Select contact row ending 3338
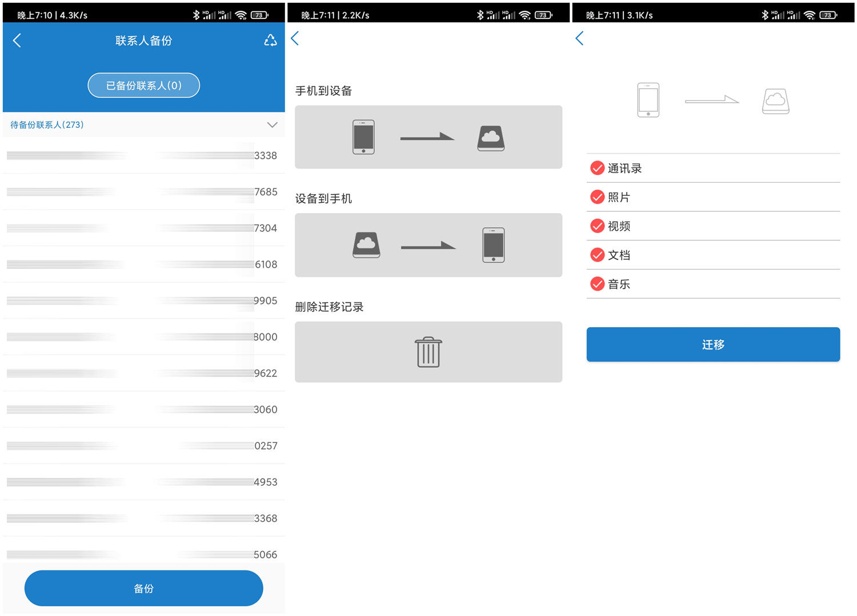Viewport: 857px width, 616px height. coord(143,155)
